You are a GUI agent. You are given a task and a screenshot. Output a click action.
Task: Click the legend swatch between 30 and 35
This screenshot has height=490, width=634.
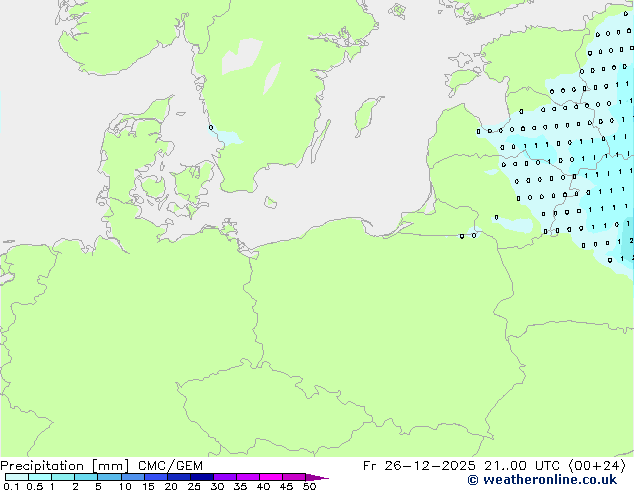coord(224,477)
